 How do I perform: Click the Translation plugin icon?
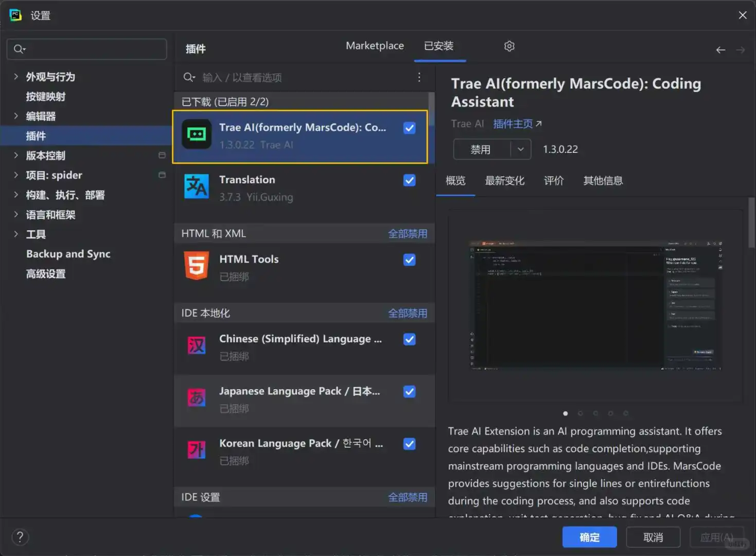197,186
